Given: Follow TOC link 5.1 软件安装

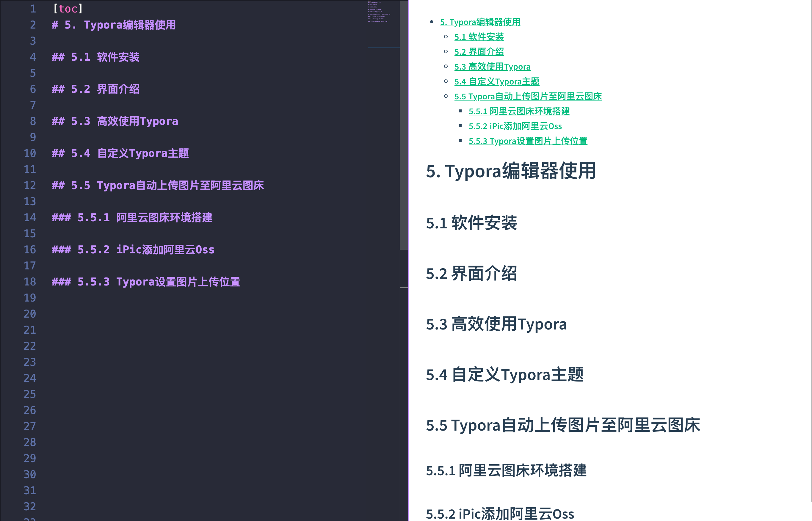Looking at the screenshot, I should [479, 37].
